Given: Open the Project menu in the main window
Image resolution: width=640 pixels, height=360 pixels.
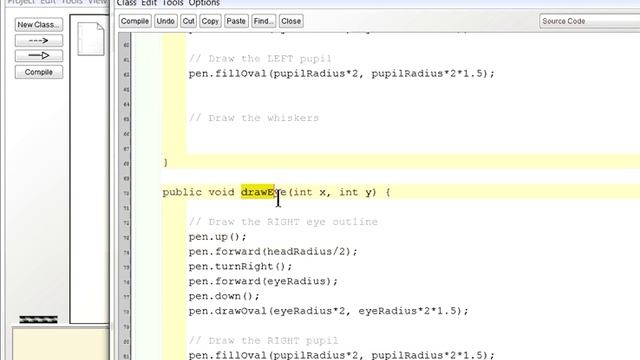Looking at the screenshot, I should (20, 2).
